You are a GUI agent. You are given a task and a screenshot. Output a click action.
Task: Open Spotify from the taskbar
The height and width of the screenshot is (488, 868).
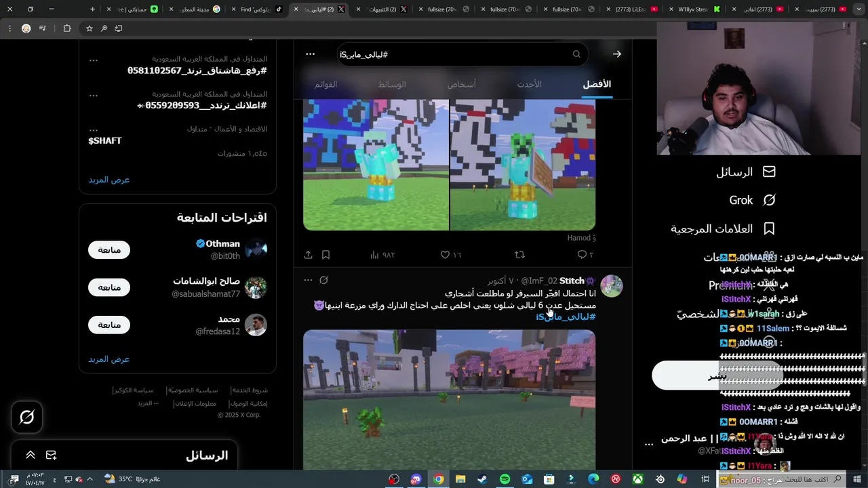[505, 479]
